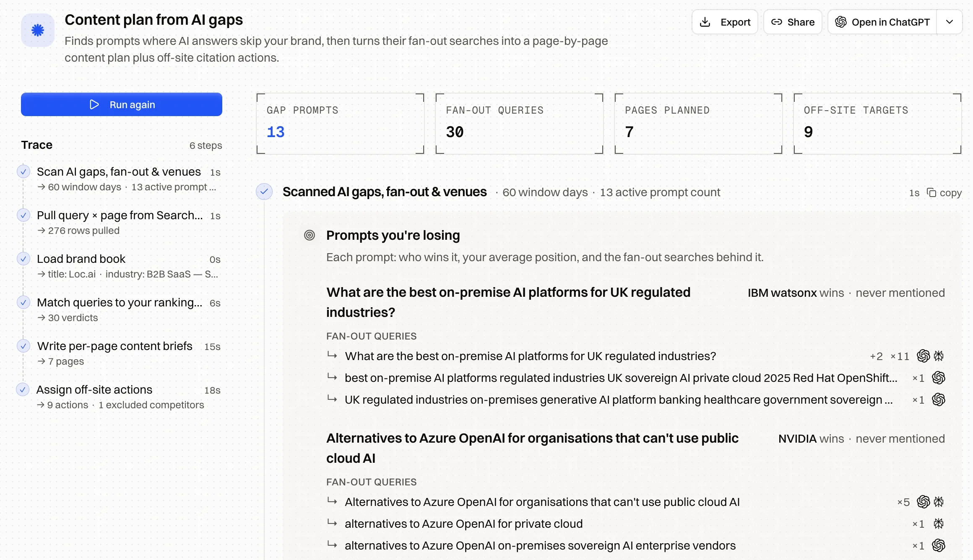Image resolution: width=973 pixels, height=560 pixels.
Task: Click +2 badge on first fan-out query
Action: [876, 356]
